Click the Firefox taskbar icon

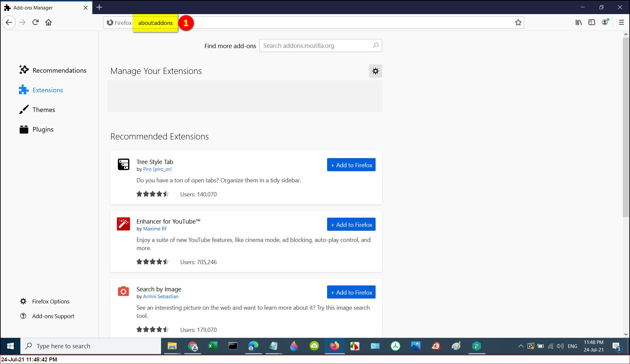pos(334,346)
